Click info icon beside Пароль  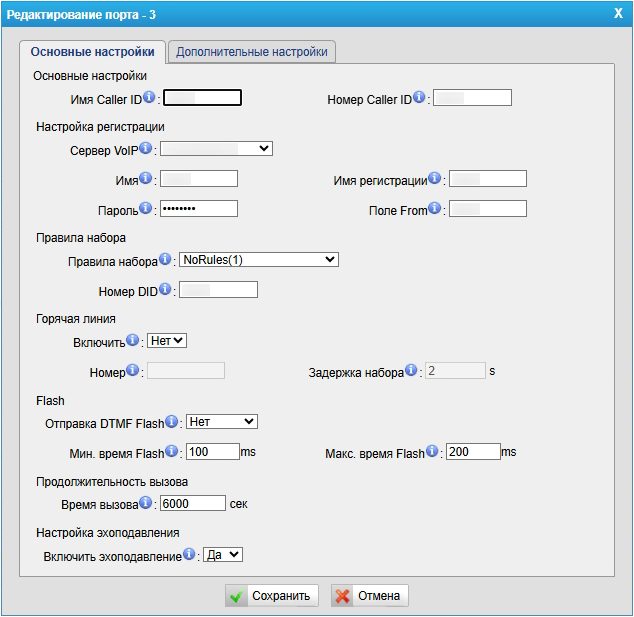[146, 208]
